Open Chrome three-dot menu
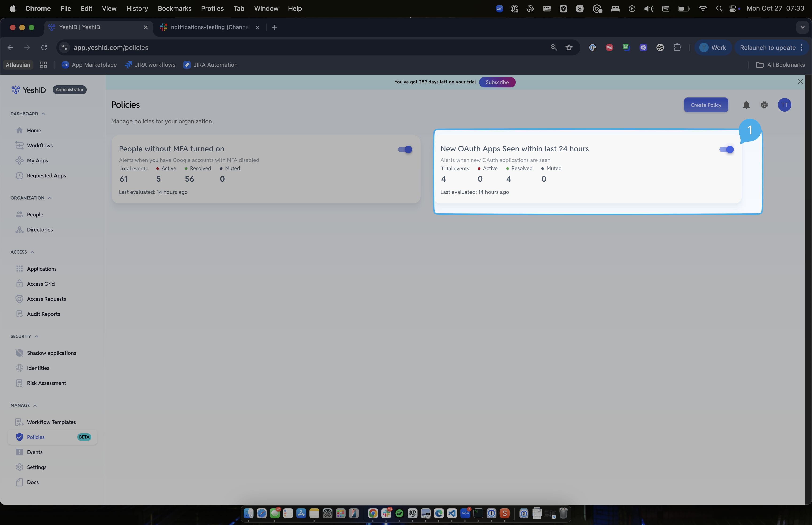Viewport: 812px width, 525px height. 802,47
